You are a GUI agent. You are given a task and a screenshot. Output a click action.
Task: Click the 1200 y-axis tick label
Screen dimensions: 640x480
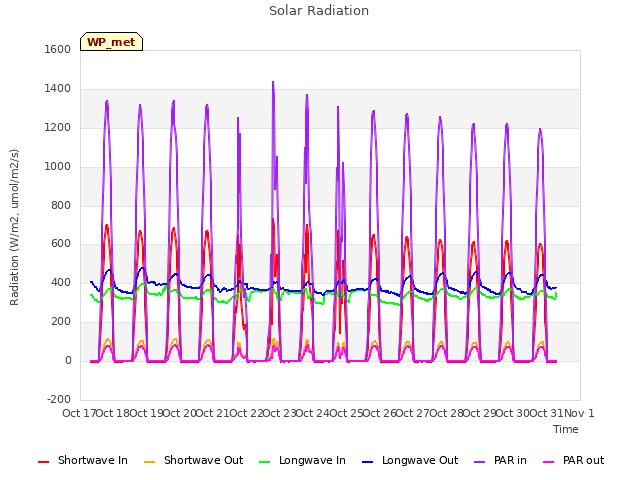coord(58,127)
